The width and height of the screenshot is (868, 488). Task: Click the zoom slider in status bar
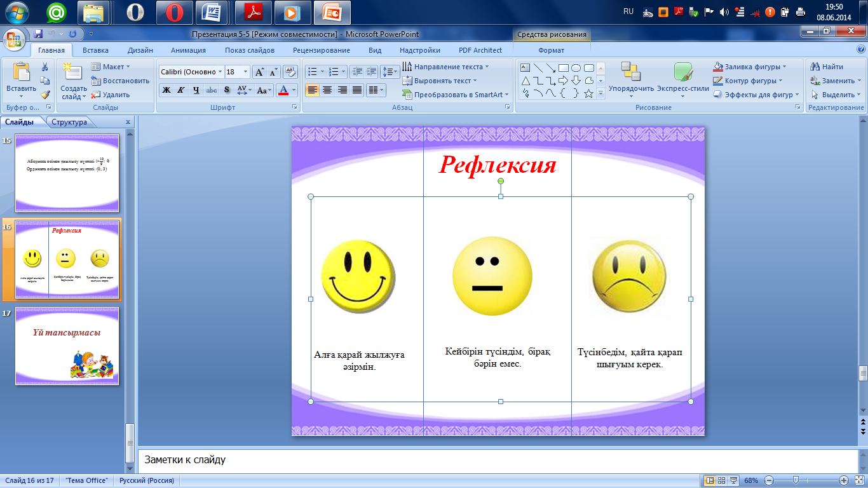click(796, 480)
